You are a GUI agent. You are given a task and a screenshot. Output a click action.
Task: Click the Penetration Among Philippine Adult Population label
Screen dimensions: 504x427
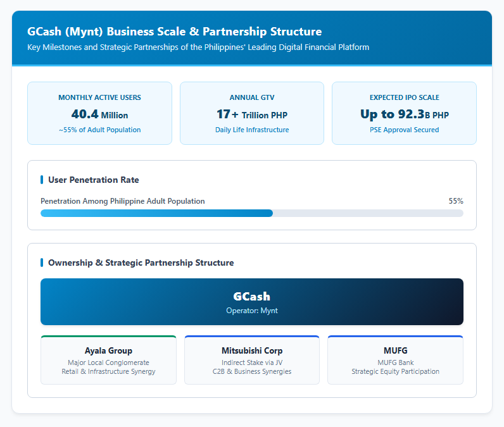[122, 201]
